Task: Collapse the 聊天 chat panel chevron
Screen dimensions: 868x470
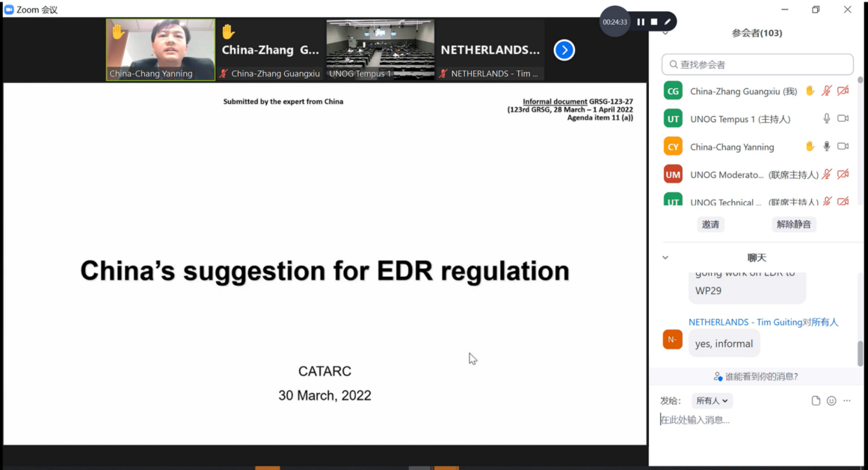Action: coord(665,257)
